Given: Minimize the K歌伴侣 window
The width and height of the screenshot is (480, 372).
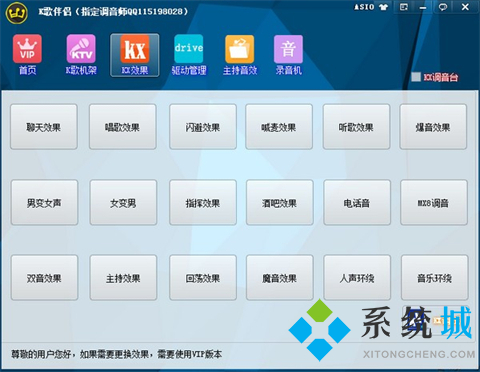Looking at the screenshot, I should [x=423, y=7].
